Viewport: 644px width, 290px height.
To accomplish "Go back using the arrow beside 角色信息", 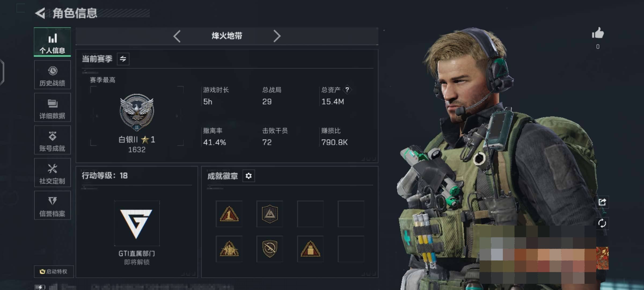I will (x=40, y=13).
